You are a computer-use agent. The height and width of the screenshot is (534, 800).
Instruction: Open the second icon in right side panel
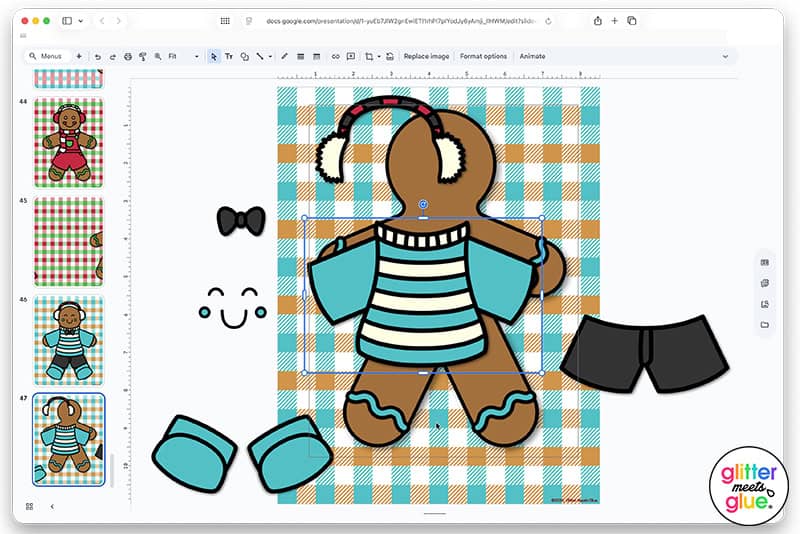click(764, 283)
